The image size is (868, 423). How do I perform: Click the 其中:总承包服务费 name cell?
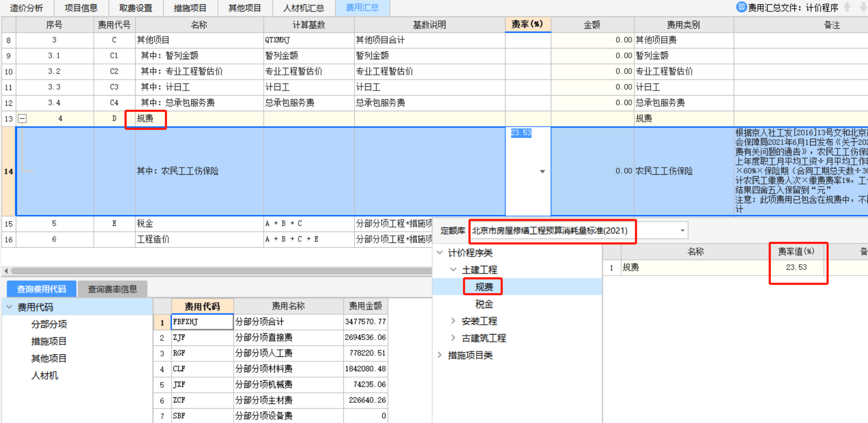click(x=200, y=103)
